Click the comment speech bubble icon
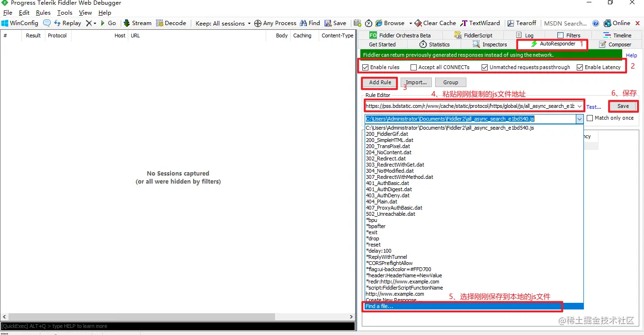644x335 pixels. pyautogui.click(x=47, y=23)
